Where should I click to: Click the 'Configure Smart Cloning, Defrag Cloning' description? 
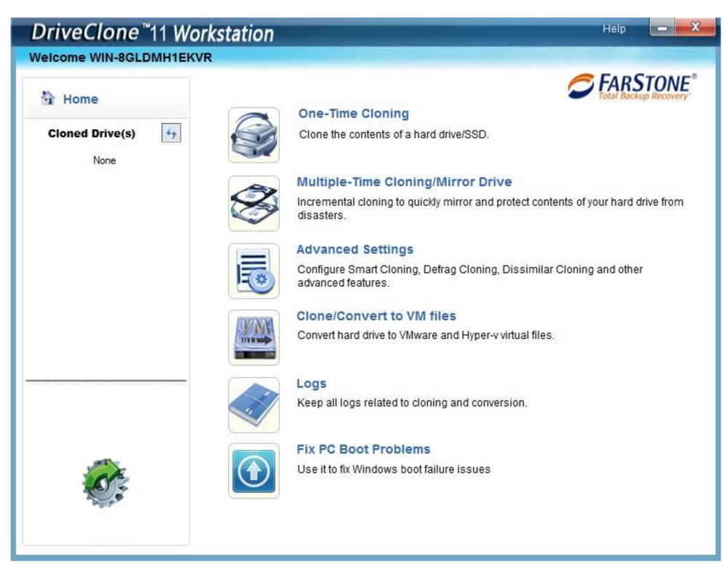[x=470, y=276]
